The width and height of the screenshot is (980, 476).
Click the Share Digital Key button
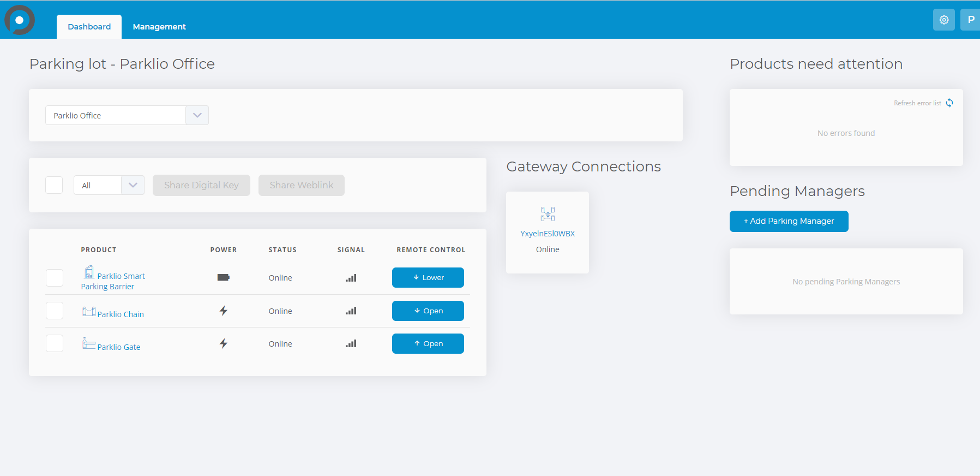201,185
